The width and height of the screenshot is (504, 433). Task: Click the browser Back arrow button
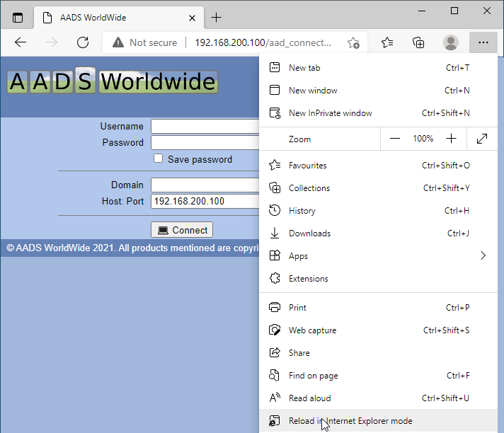click(x=21, y=42)
